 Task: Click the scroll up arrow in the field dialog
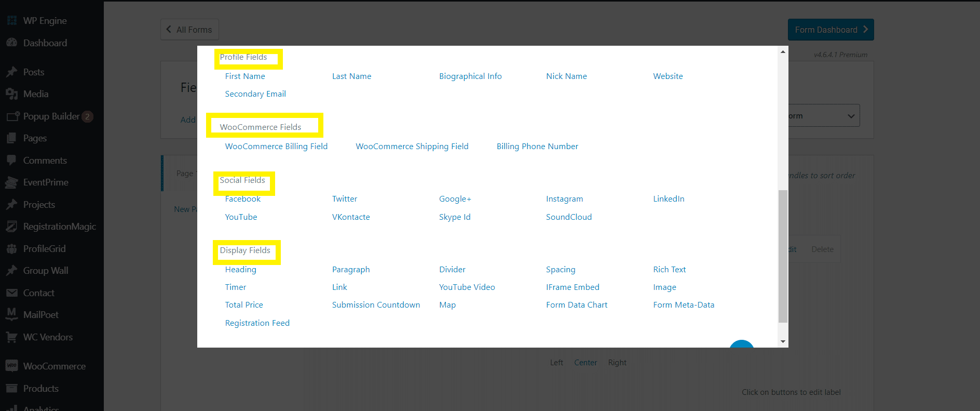[783, 51]
